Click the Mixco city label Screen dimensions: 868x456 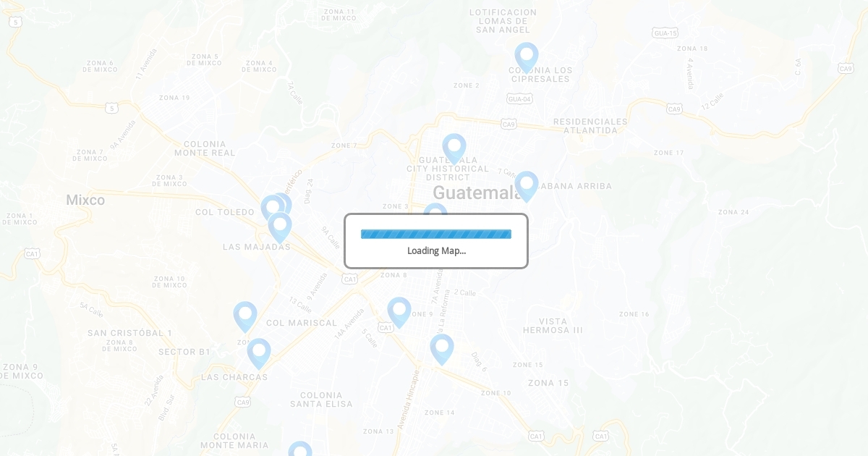[85, 200]
